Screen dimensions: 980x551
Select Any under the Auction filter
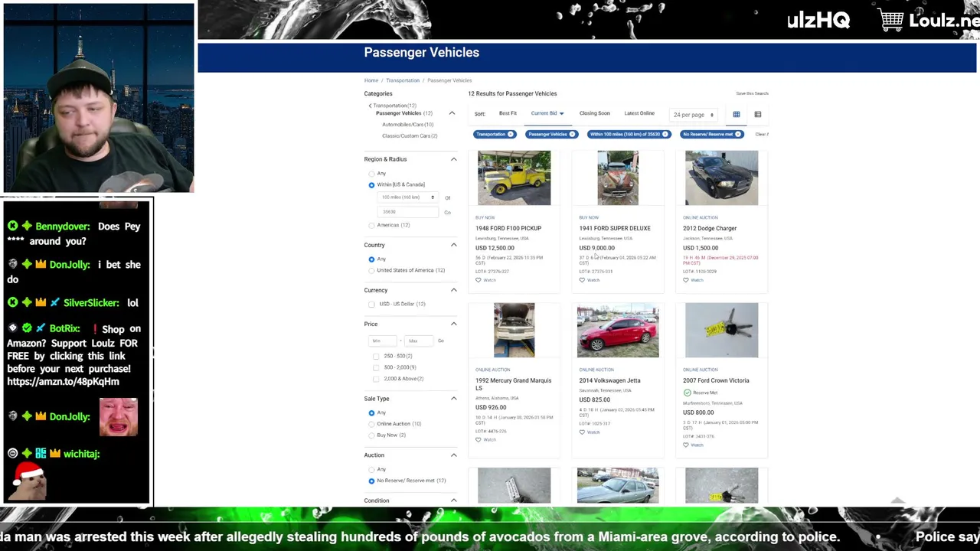pyautogui.click(x=372, y=470)
